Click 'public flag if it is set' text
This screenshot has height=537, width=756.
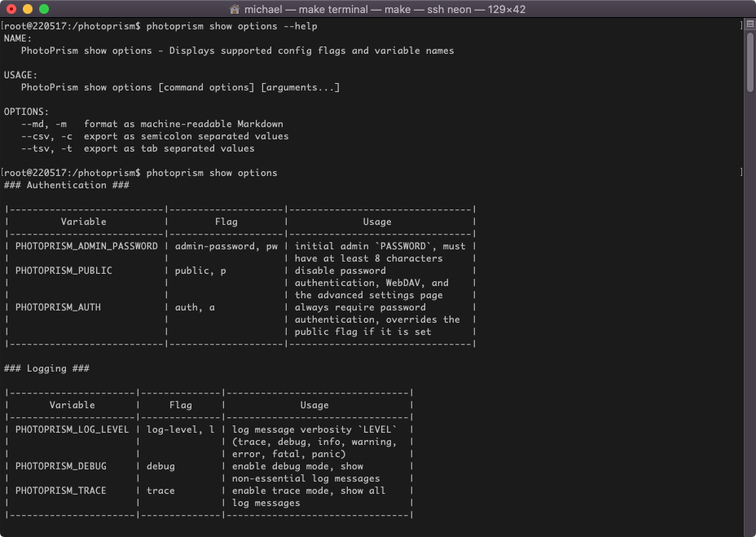click(363, 332)
